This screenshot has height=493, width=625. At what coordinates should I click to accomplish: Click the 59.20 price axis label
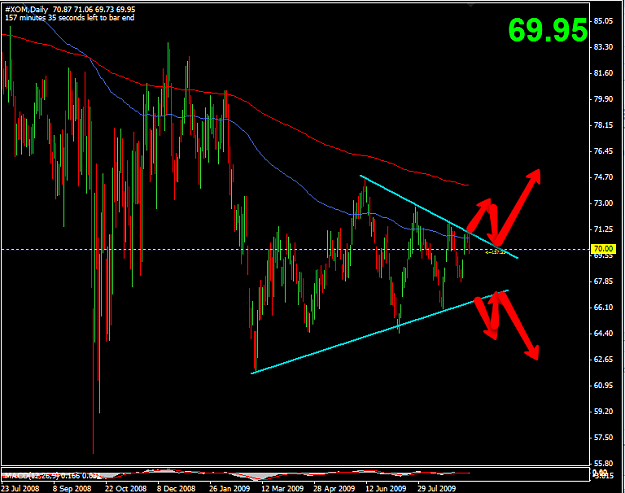click(603, 411)
